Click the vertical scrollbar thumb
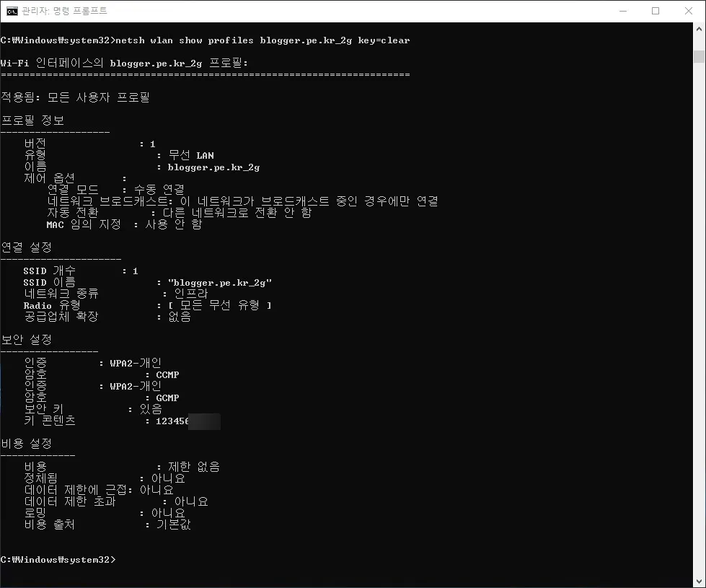Image resolution: width=706 pixels, height=588 pixels. [699, 57]
